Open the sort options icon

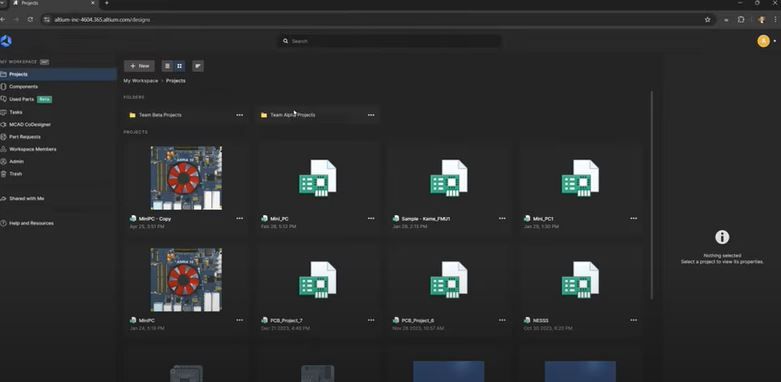click(x=198, y=66)
